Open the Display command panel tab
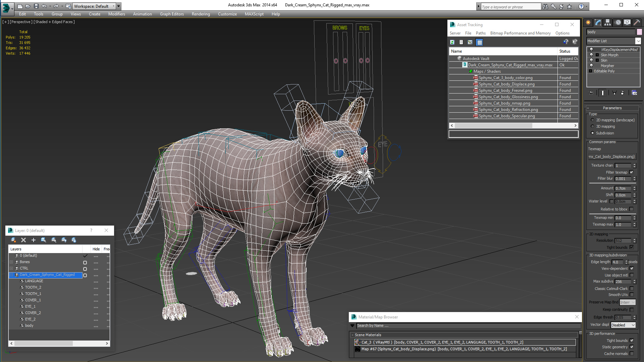Viewport: 644px width, 362px height. click(x=627, y=22)
